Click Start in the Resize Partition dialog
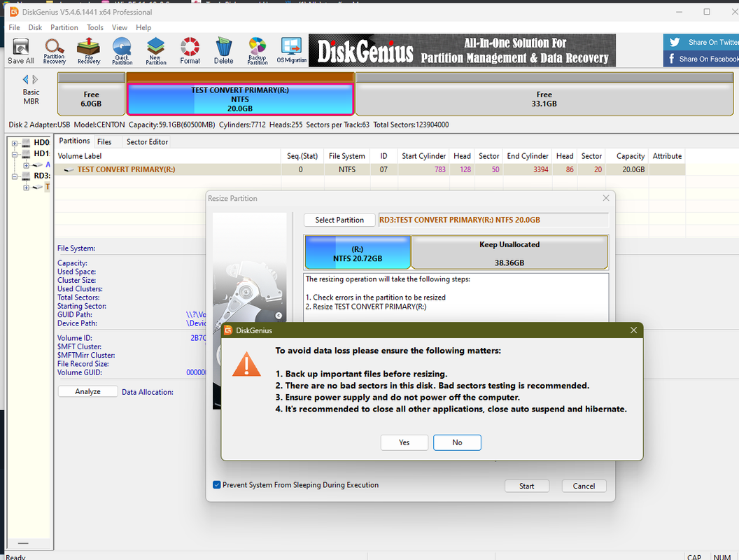Image resolution: width=739 pixels, height=560 pixels. pos(527,486)
